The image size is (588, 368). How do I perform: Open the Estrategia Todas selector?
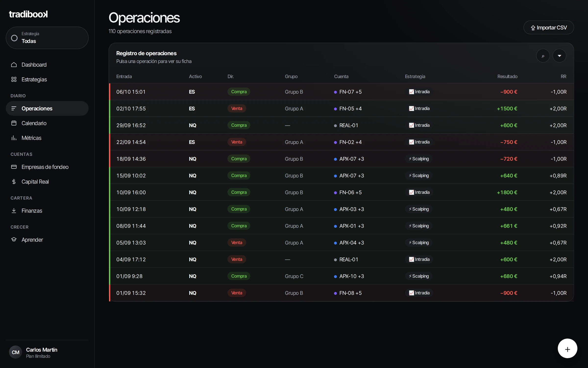click(x=47, y=38)
